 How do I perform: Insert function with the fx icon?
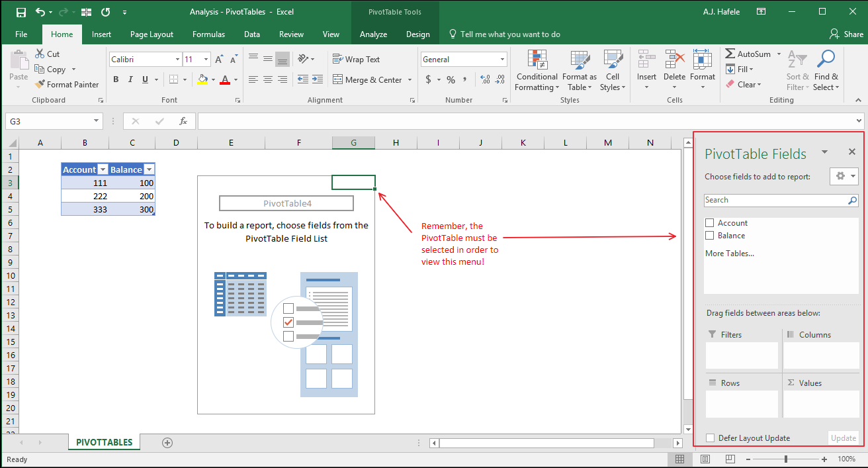click(183, 121)
